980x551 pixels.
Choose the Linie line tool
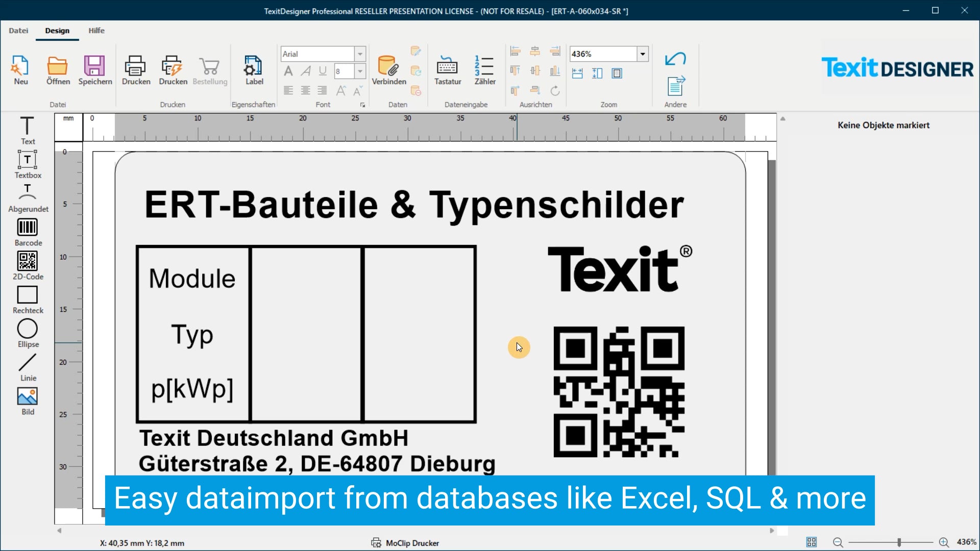28,367
